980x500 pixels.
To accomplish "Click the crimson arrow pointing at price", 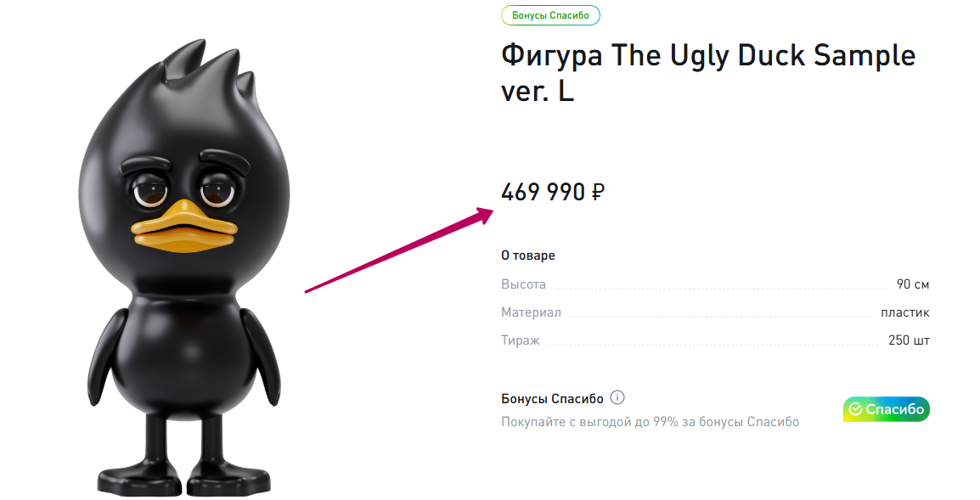I will click(x=399, y=250).
